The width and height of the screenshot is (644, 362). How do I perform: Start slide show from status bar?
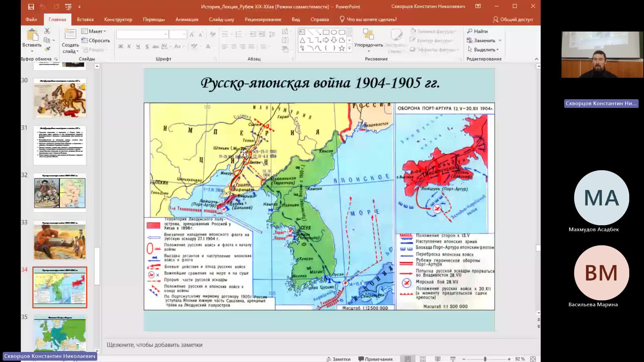(x=453, y=359)
